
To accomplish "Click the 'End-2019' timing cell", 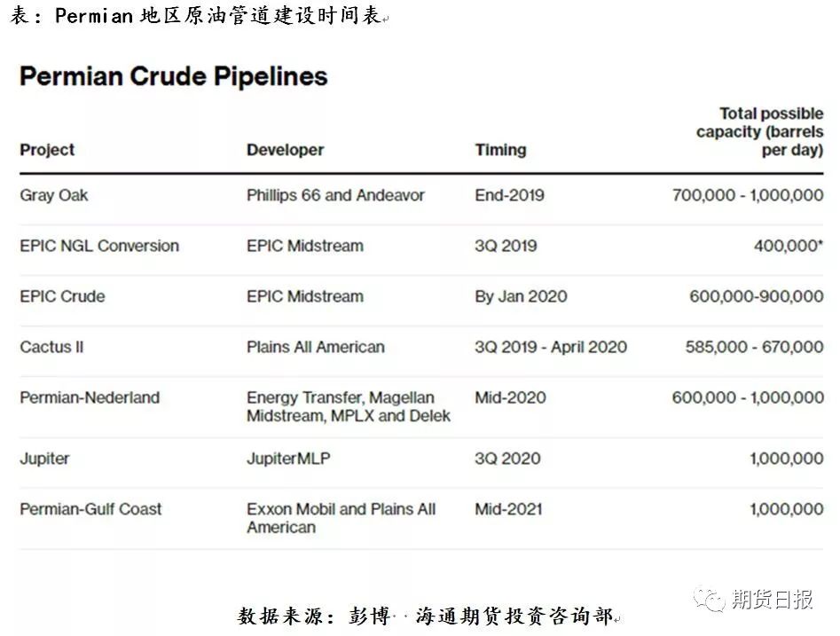I will 509,195.
